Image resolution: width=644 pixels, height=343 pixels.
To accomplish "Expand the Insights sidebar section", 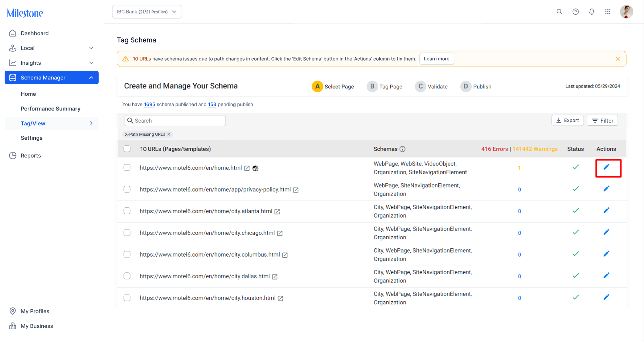I will [91, 63].
